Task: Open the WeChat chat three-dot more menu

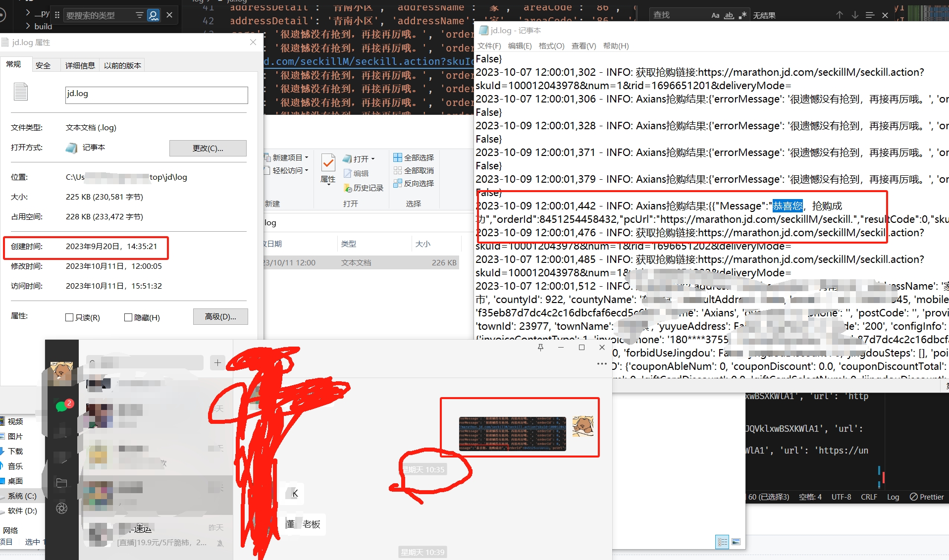Action: 602,364
